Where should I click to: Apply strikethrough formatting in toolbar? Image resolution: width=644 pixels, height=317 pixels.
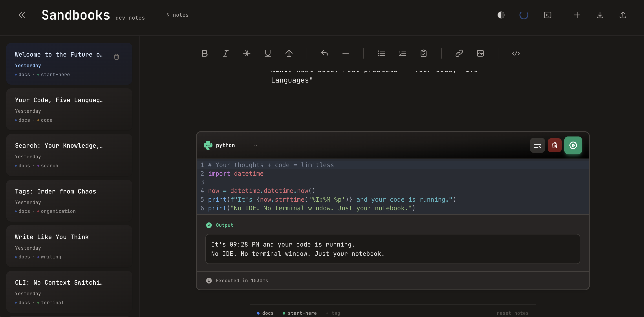[247, 53]
